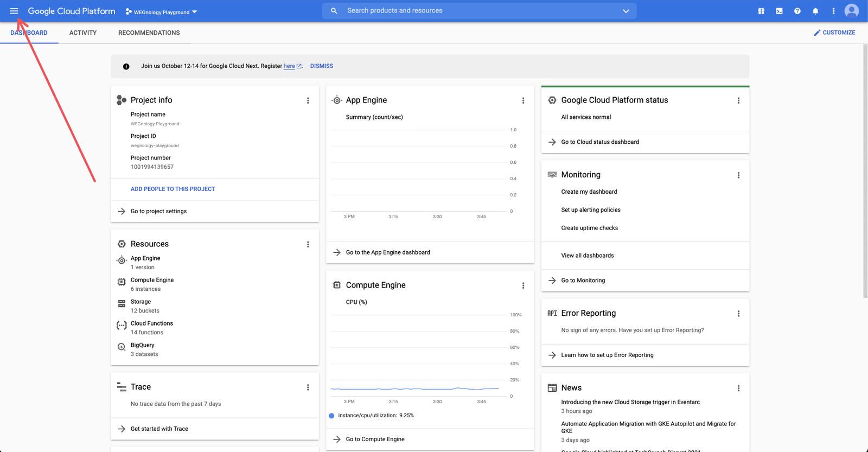Open Create my dashboard link
The height and width of the screenshot is (452, 868).
click(x=589, y=192)
